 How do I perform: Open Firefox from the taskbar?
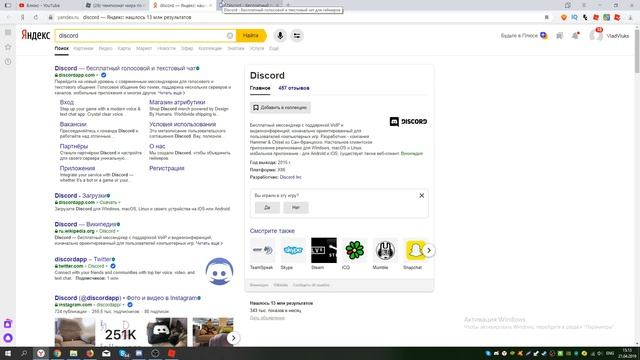tap(90, 353)
